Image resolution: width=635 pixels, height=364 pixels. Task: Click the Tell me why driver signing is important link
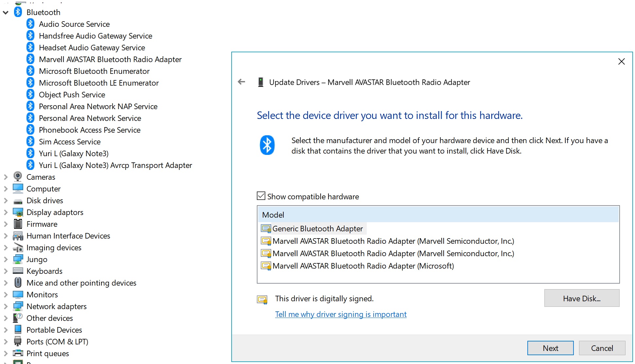341,314
